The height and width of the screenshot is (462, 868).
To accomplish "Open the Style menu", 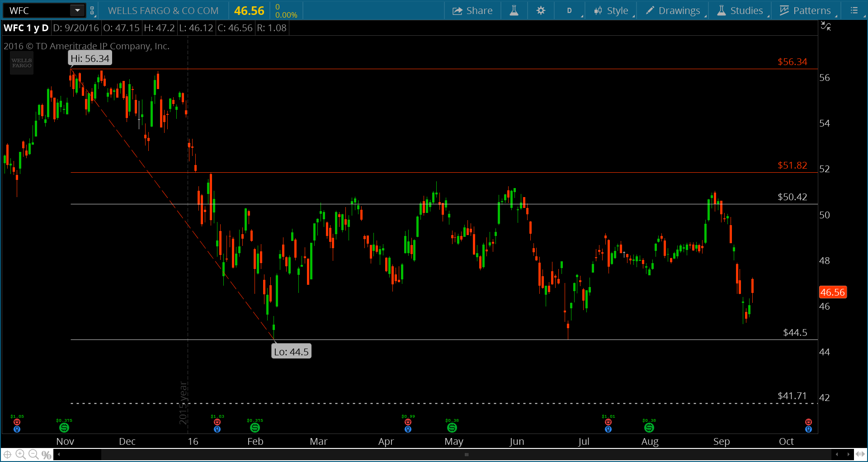I will pyautogui.click(x=611, y=10).
